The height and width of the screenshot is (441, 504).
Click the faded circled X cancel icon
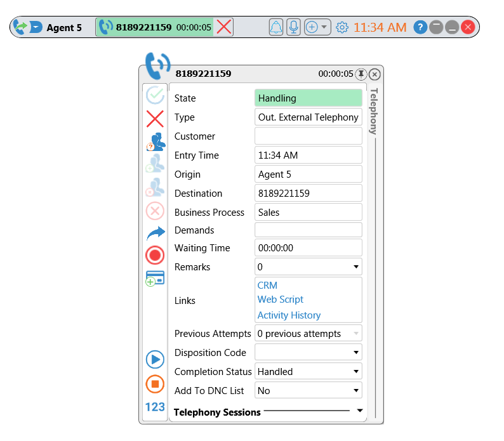point(155,211)
